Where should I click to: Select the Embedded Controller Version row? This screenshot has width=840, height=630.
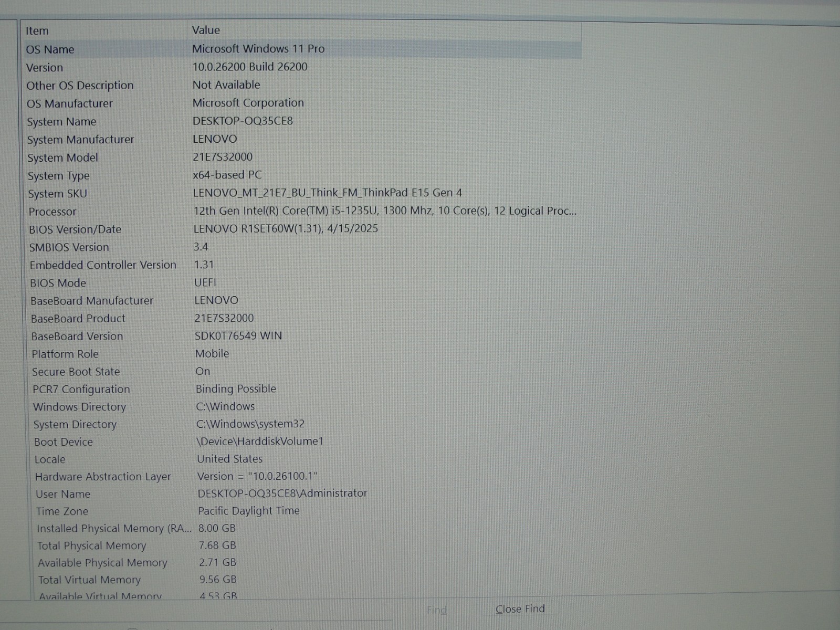(x=103, y=265)
